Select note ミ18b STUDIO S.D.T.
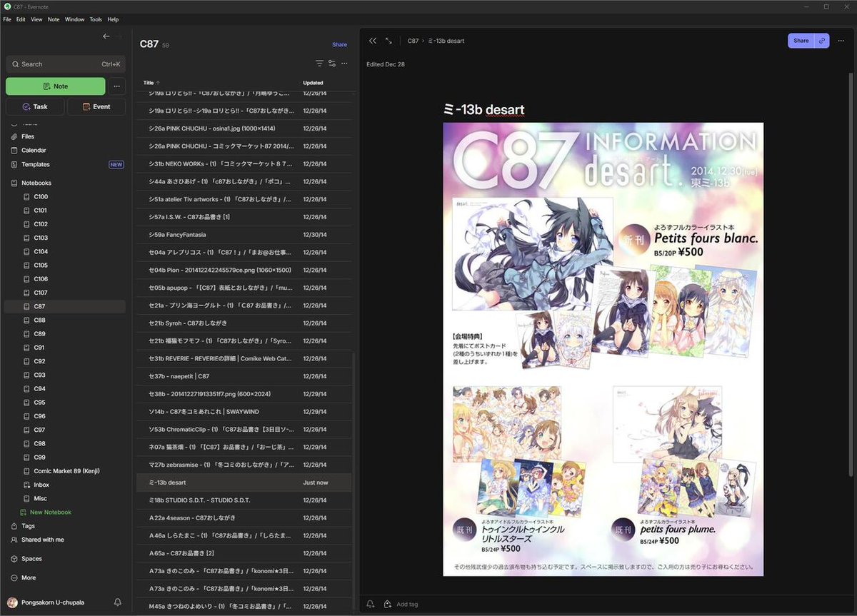The height and width of the screenshot is (616, 857). tap(244, 500)
